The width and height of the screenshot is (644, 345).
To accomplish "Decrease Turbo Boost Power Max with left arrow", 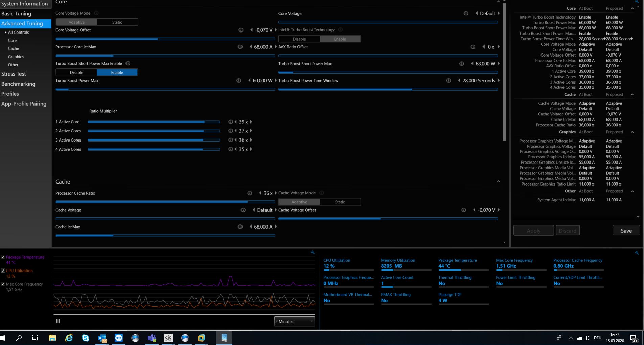I will click(x=250, y=81).
